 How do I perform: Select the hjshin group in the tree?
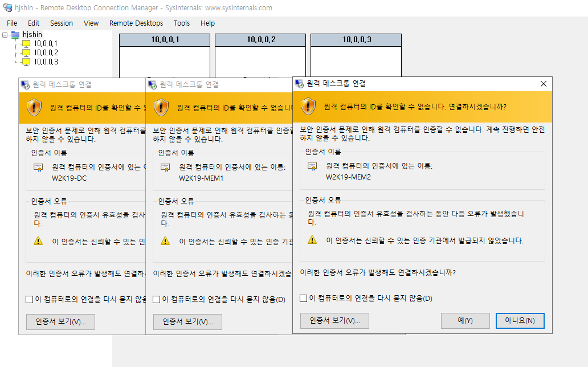point(32,35)
